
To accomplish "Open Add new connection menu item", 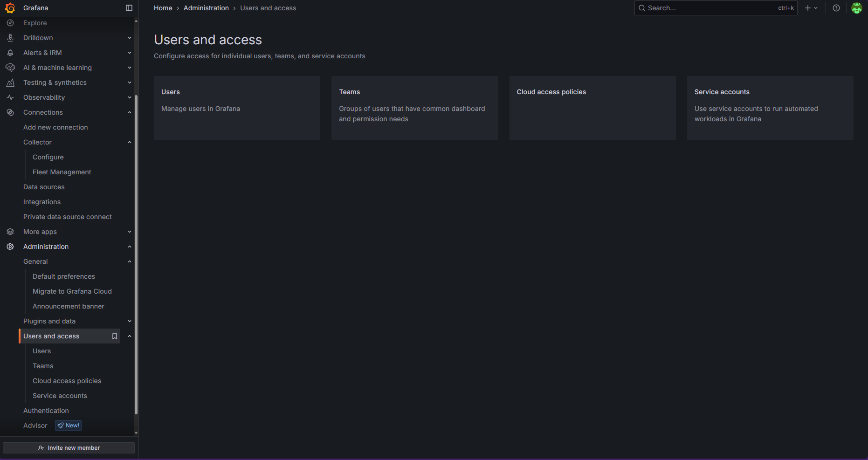I will [55, 127].
